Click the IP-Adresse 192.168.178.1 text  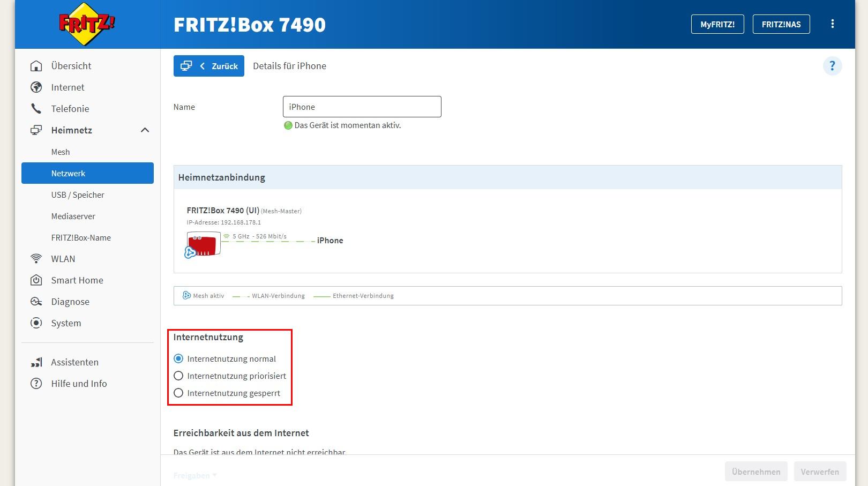224,222
